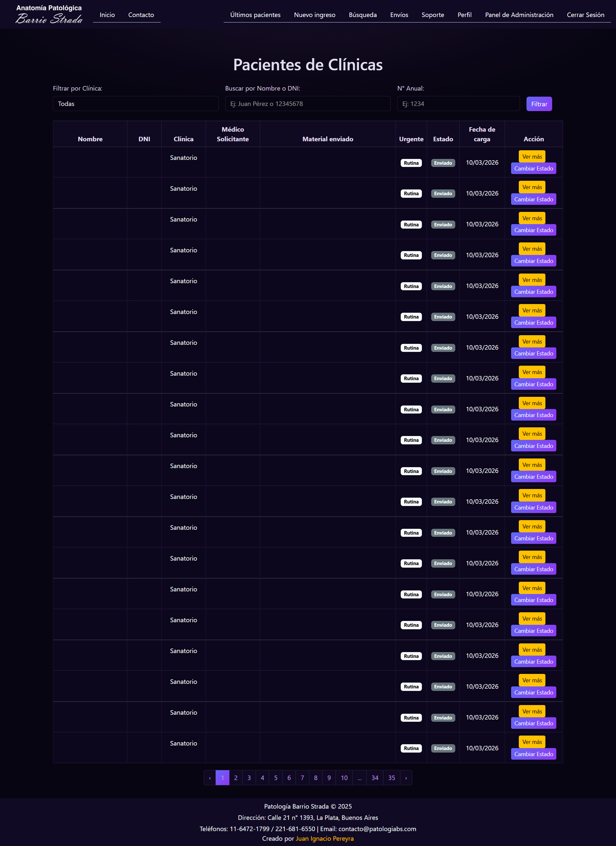616x846 pixels.
Task: Click Ver más in the first row
Action: tap(532, 157)
